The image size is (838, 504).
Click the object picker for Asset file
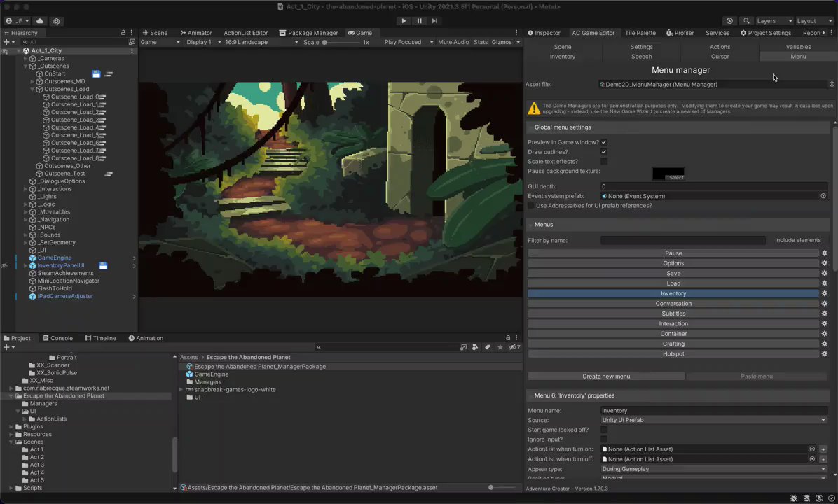click(x=832, y=84)
